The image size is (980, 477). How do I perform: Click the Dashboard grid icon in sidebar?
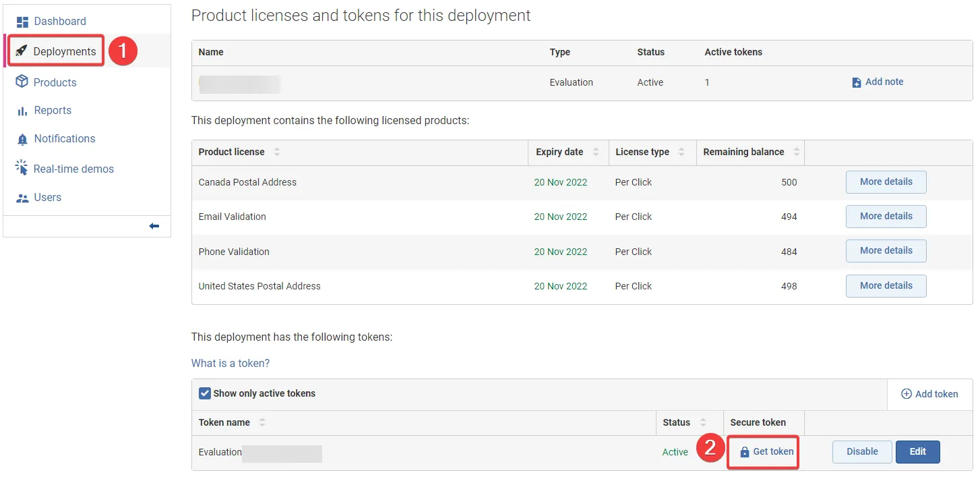[23, 22]
